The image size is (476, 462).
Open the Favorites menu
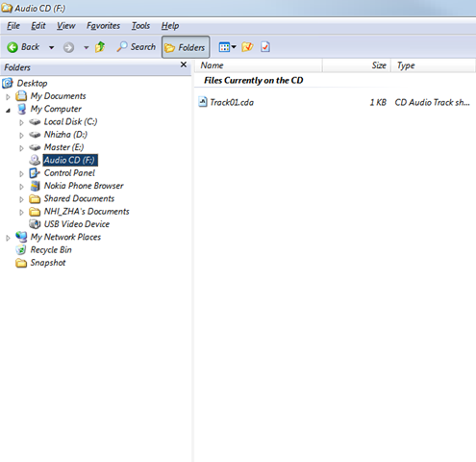click(x=103, y=26)
